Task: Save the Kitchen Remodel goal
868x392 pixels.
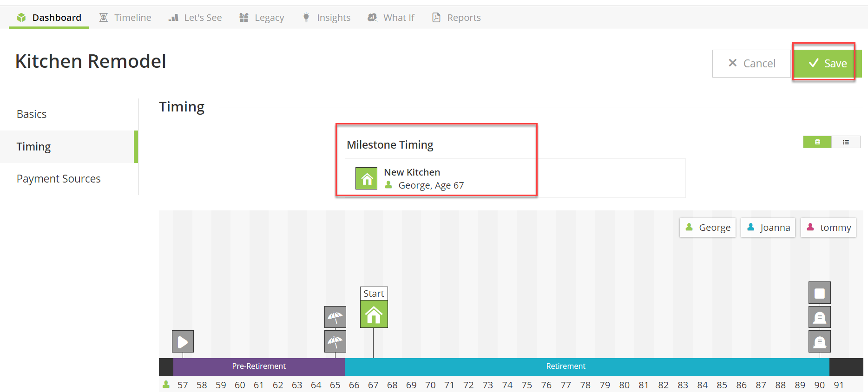Action: coord(828,63)
